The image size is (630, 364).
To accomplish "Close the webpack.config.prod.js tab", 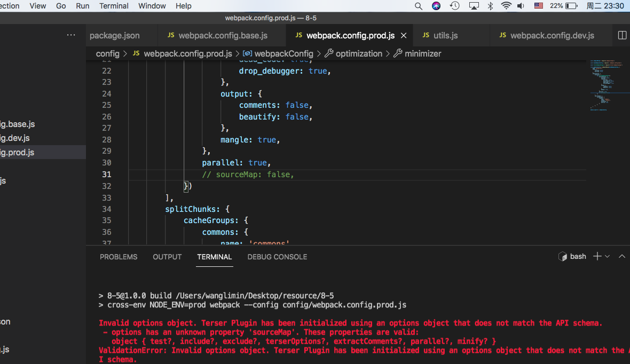I will pyautogui.click(x=404, y=36).
